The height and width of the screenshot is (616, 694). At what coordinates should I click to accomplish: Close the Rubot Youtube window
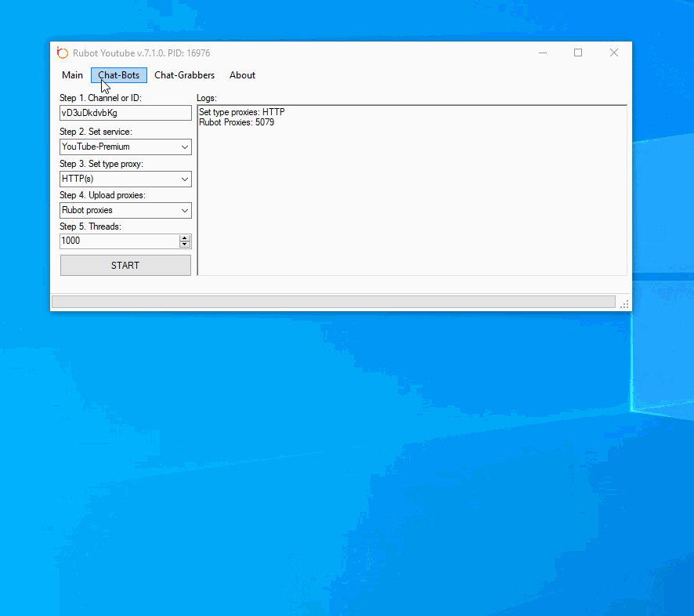(613, 53)
